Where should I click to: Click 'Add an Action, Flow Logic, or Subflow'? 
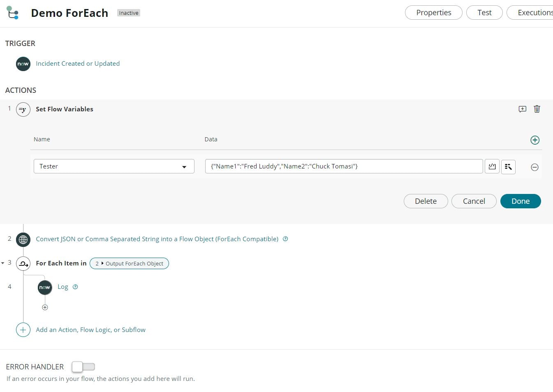90,330
